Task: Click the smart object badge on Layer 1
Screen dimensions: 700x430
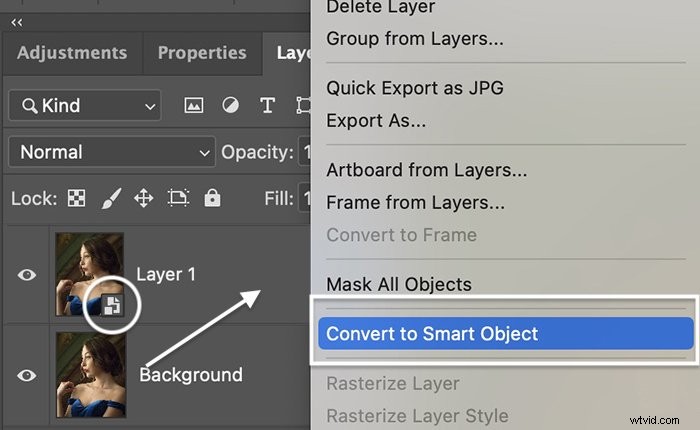Action: (x=112, y=305)
